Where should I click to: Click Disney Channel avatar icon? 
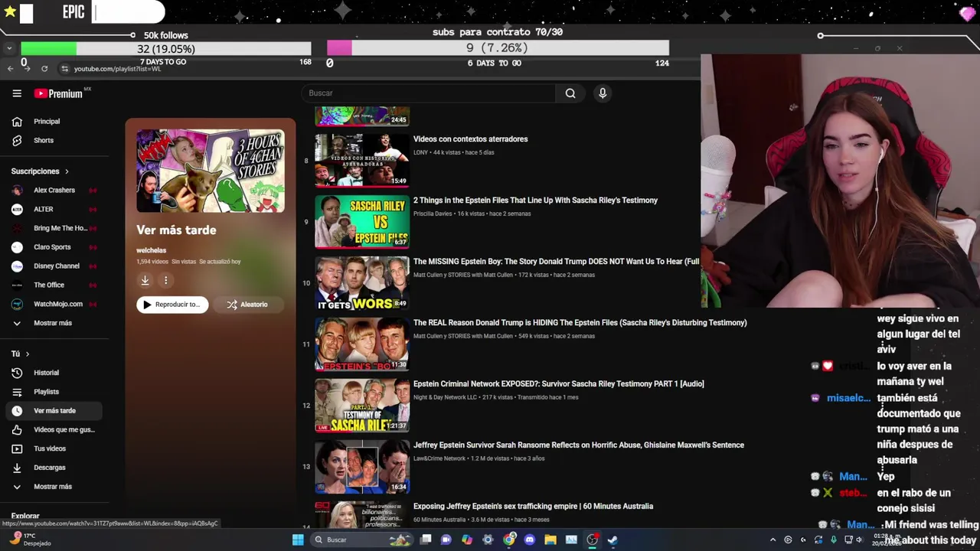pos(17,266)
